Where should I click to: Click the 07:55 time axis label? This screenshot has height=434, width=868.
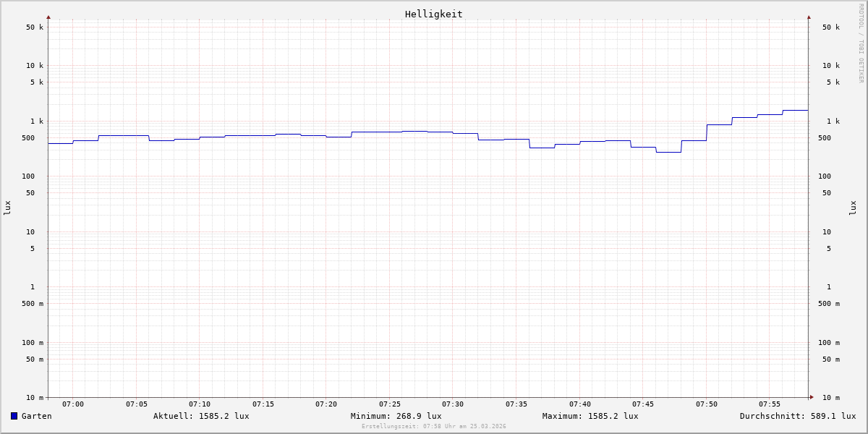coord(770,404)
